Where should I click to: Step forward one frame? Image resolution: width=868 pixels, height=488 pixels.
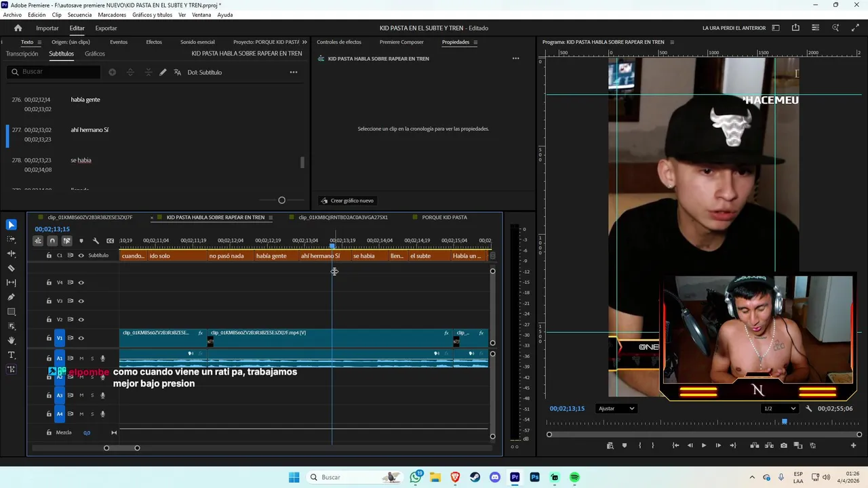click(x=718, y=445)
